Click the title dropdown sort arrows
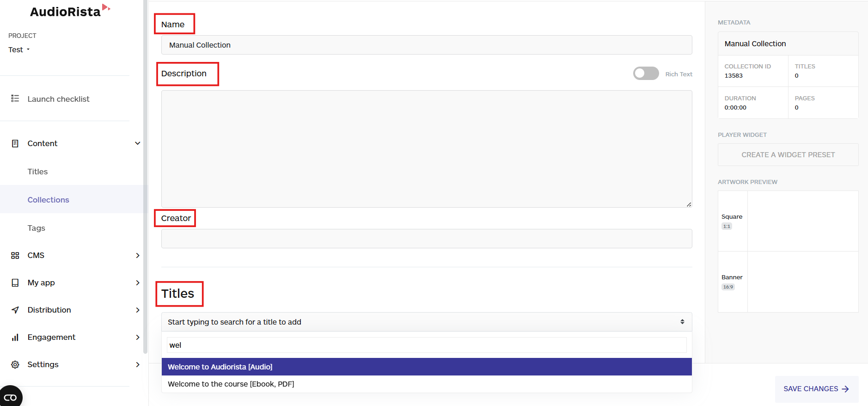This screenshot has height=406, width=868. 682,322
